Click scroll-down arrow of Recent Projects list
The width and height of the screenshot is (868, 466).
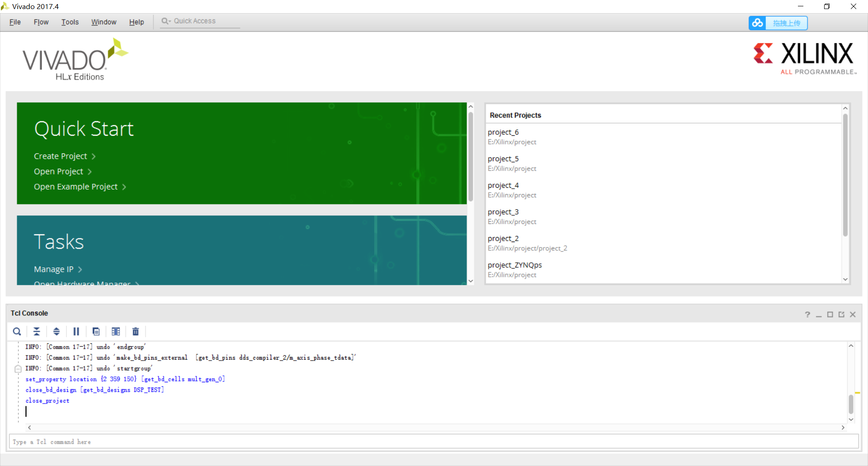coord(845,280)
